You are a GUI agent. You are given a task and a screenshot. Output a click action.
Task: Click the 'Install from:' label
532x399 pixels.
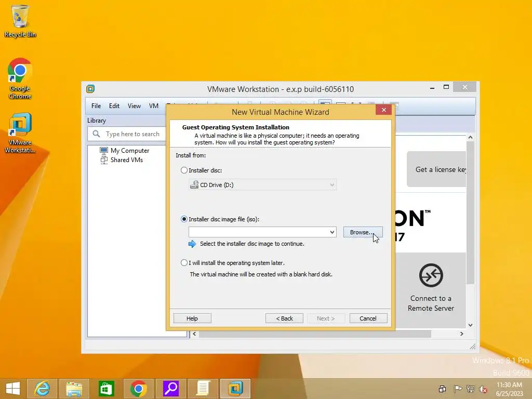[191, 155]
